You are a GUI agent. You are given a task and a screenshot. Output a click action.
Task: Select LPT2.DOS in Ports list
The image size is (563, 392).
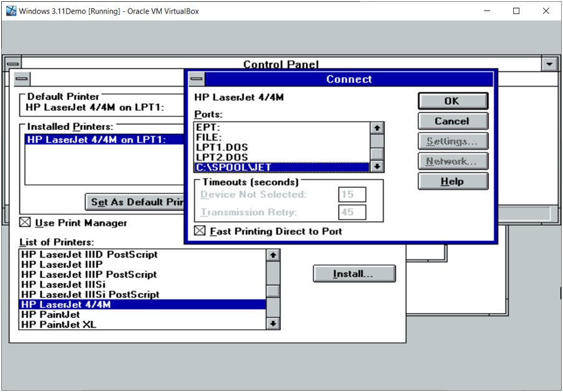282,157
